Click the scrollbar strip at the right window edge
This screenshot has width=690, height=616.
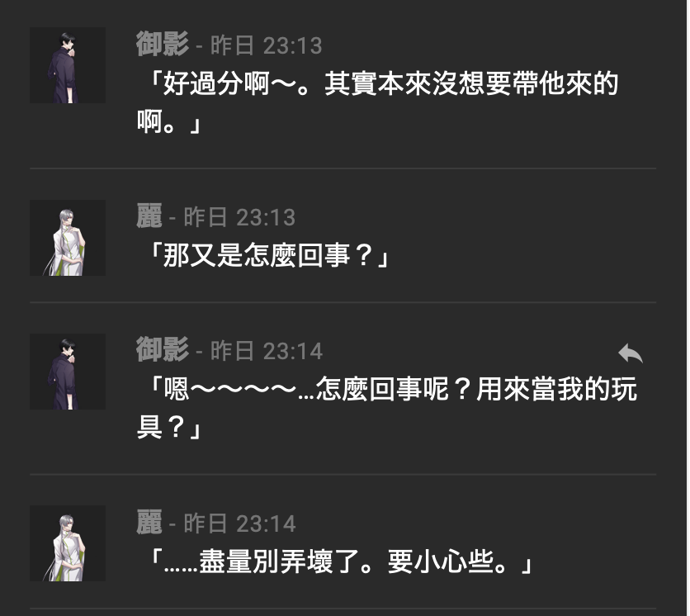click(x=688, y=308)
